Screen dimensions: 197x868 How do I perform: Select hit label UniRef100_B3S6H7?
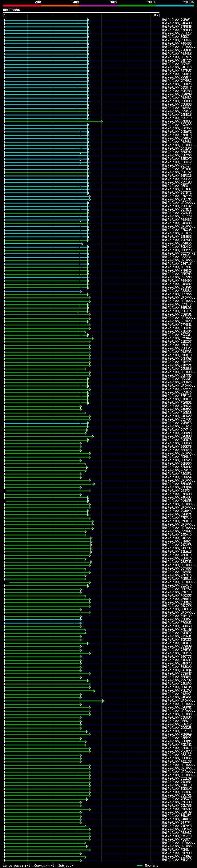[x=177, y=674]
